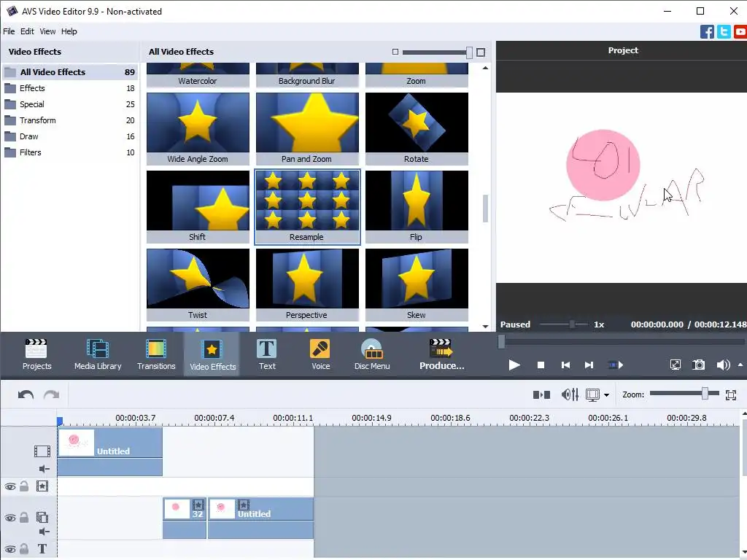
Task: Select the Transform category folder
Action: click(70, 120)
